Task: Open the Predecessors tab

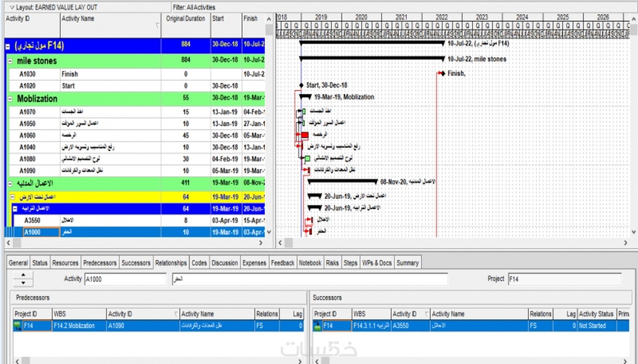Action: click(100, 263)
